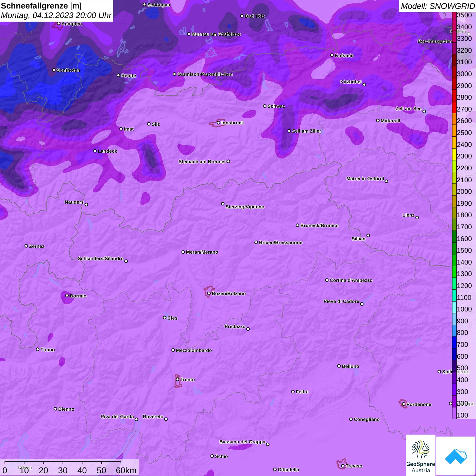Click the '60km' scale bar label

point(126,470)
